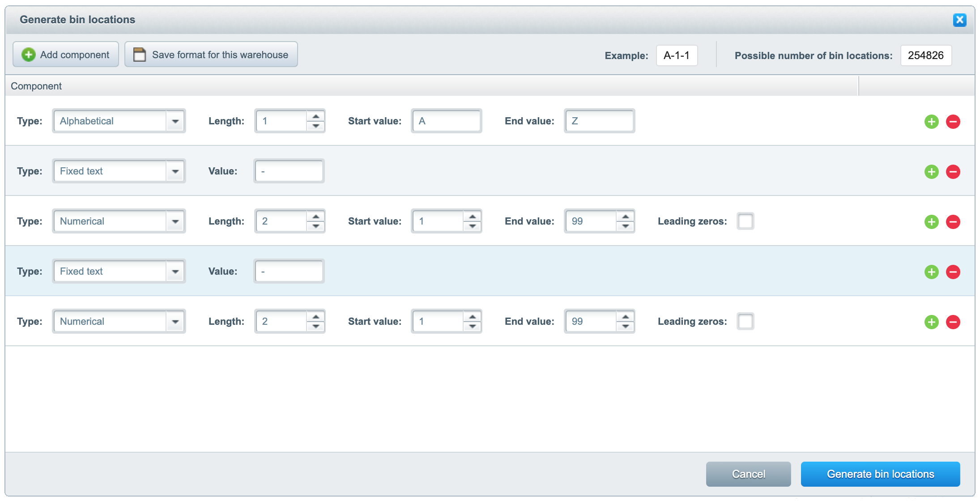Remove second Fixed text component row

pyautogui.click(x=953, y=272)
